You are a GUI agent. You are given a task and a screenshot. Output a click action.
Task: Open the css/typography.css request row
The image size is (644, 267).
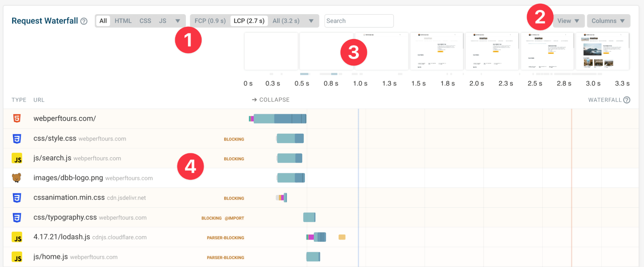65,217
